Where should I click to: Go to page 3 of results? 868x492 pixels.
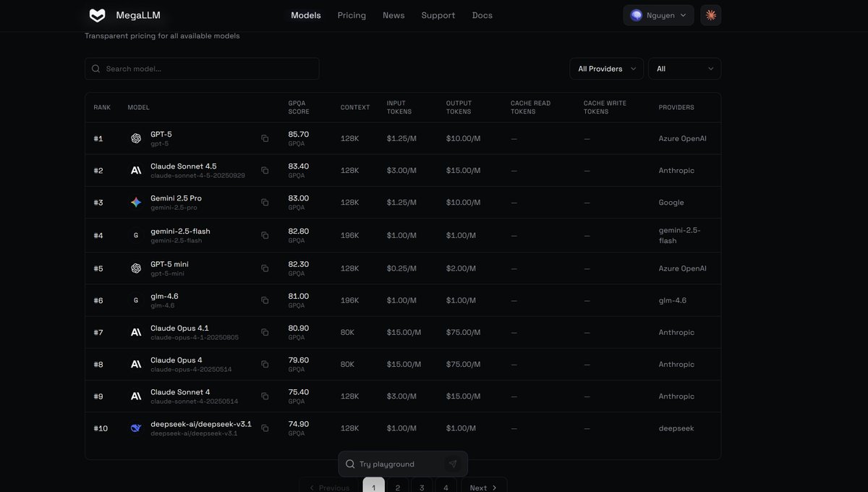[422, 486]
